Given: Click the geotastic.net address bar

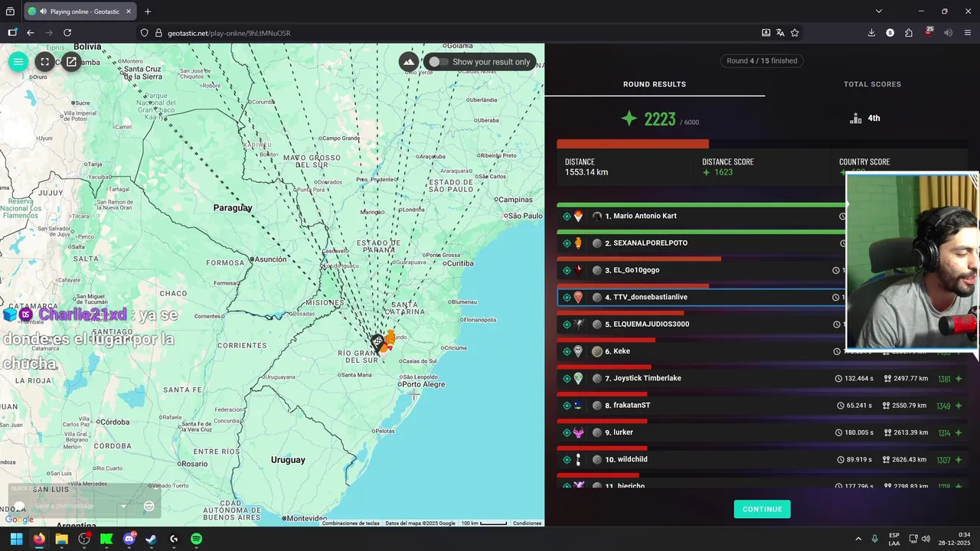Looking at the screenshot, I should (444, 33).
